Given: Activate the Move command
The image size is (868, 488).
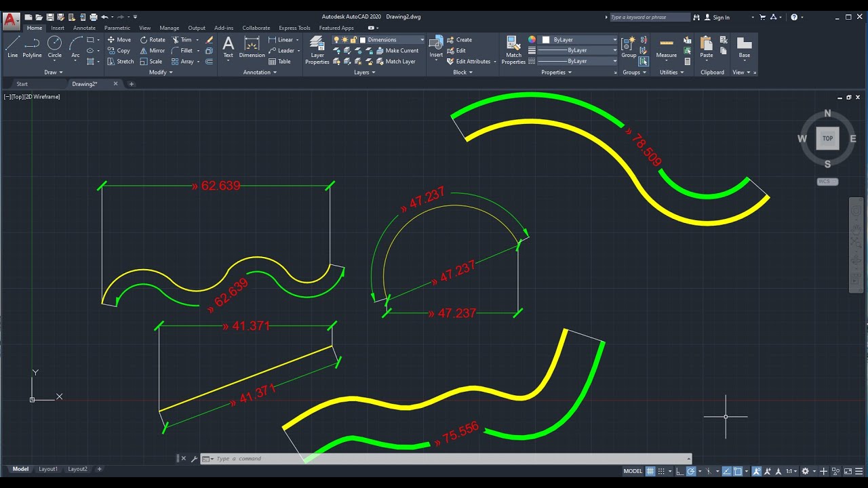Looking at the screenshot, I should point(119,40).
